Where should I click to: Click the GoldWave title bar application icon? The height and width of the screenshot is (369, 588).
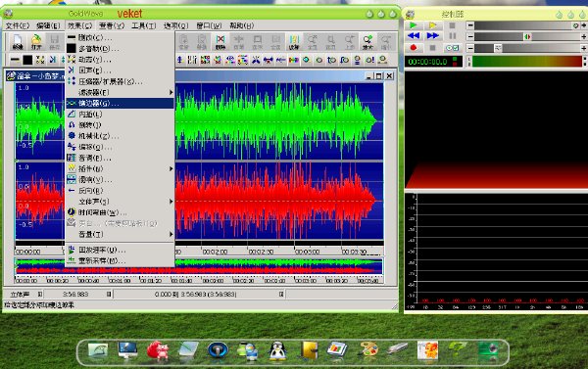coord(8,14)
